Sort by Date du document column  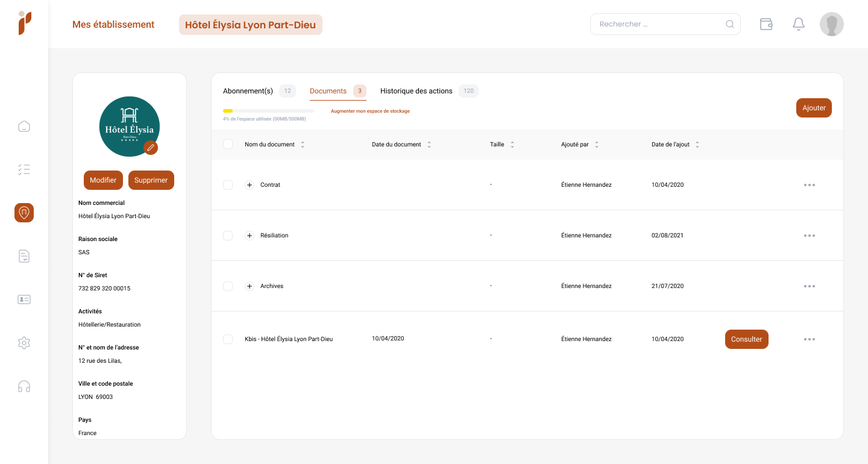[429, 145]
